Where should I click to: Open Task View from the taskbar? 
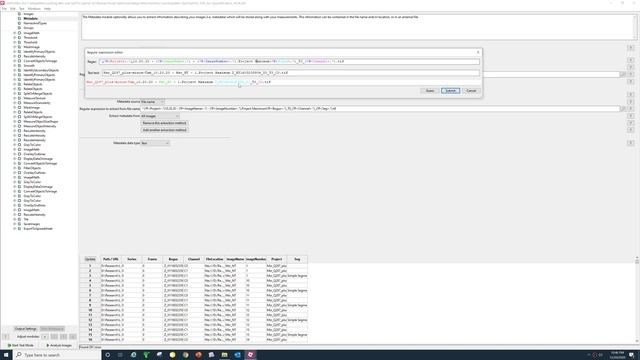pyautogui.click(x=120, y=355)
